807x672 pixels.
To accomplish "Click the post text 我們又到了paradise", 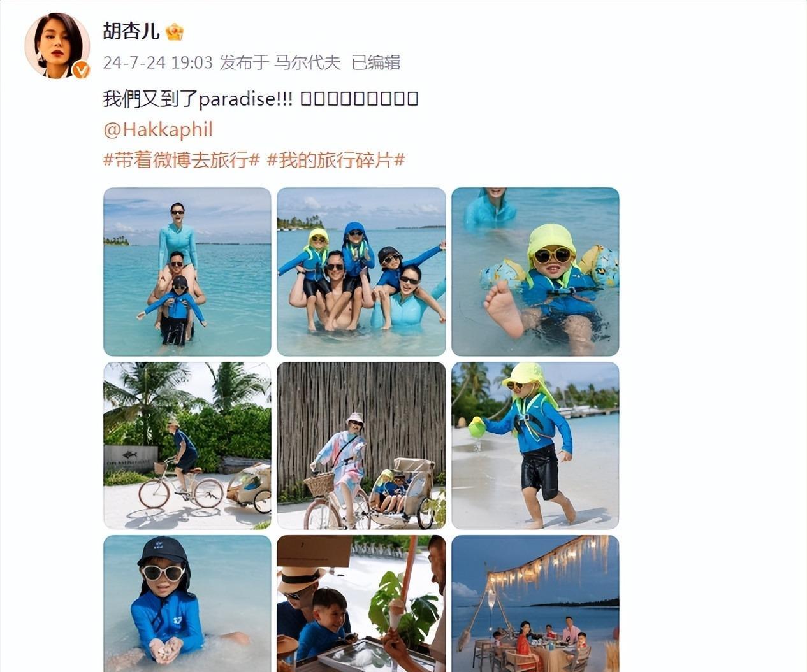I will pos(198,99).
